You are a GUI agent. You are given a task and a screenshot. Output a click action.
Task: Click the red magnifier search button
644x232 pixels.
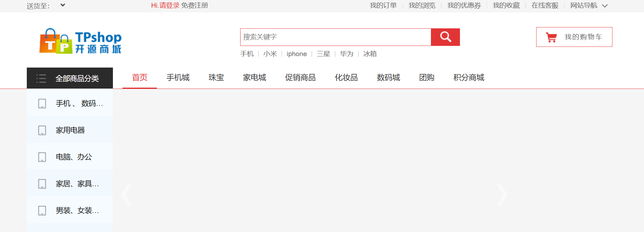(445, 37)
